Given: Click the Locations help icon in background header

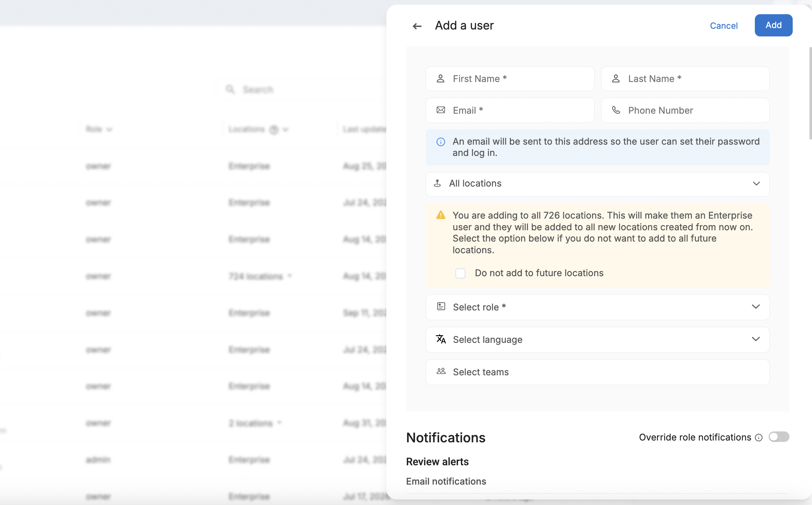Looking at the screenshot, I should coord(274,129).
